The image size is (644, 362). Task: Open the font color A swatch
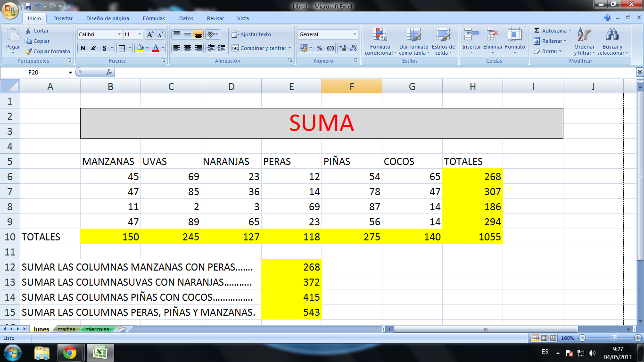156,48
